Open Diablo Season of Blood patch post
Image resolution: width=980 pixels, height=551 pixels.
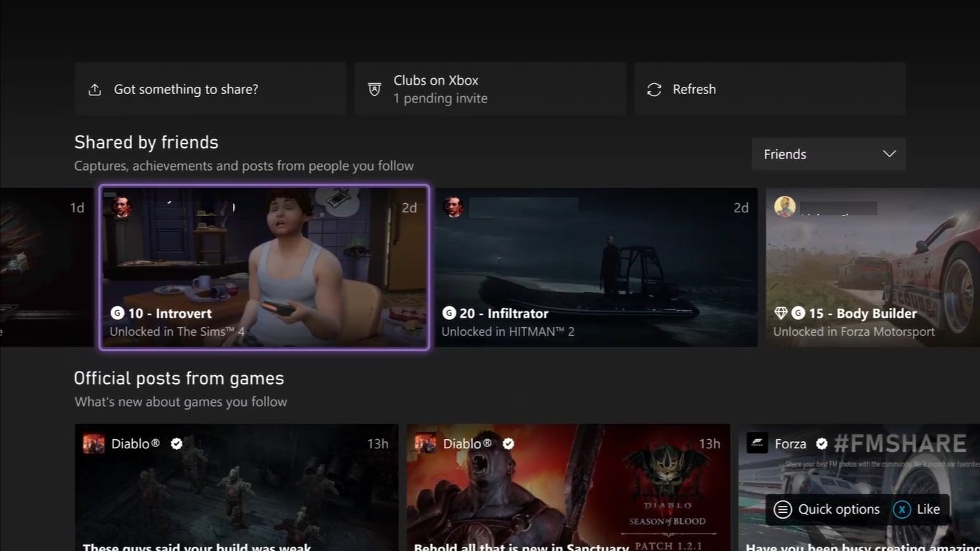click(568, 488)
